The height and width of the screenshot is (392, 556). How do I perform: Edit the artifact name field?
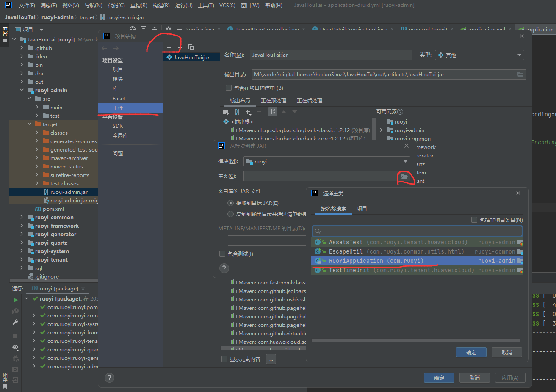331,55
